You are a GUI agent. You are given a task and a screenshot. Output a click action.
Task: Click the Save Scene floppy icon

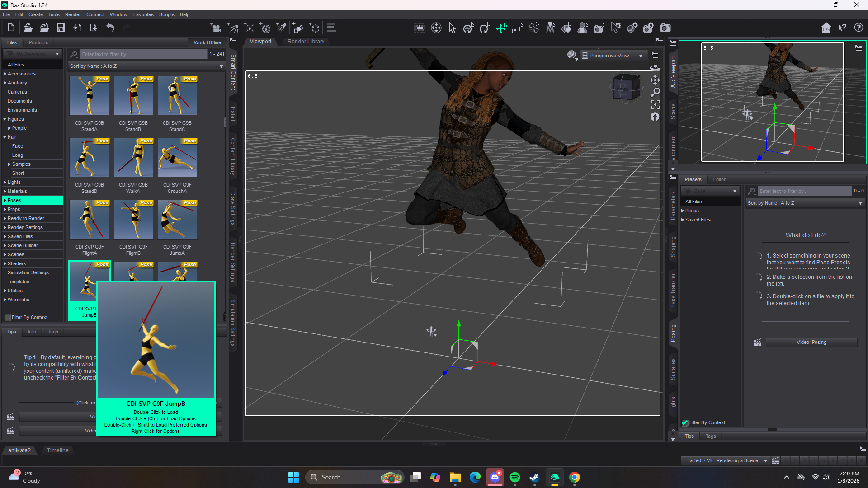point(60,28)
